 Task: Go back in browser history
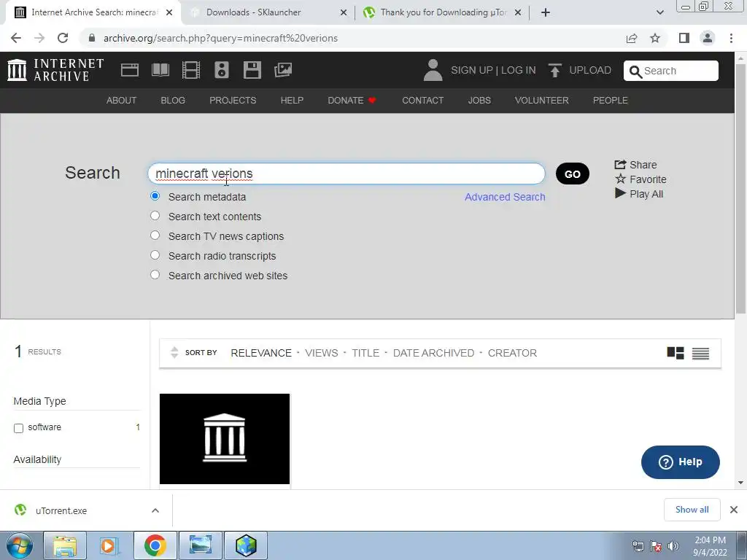click(x=16, y=38)
